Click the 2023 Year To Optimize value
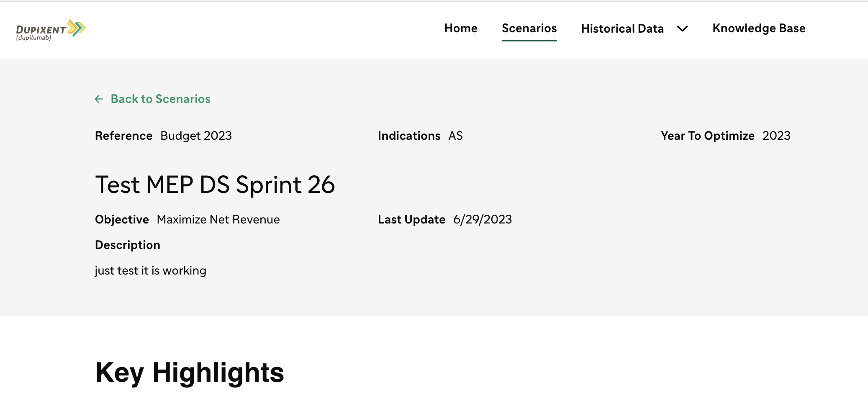This screenshot has height=416, width=868. [776, 136]
